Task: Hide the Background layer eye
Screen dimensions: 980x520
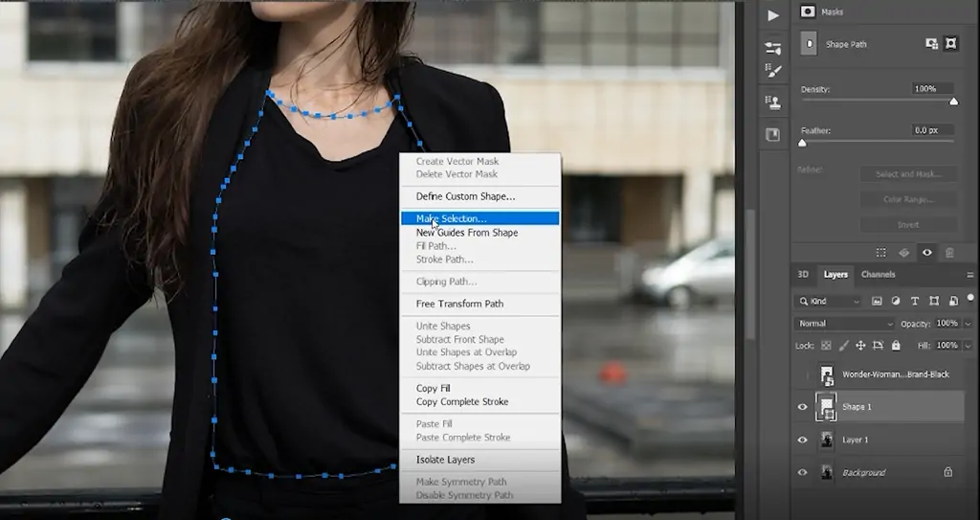Action: pos(803,472)
